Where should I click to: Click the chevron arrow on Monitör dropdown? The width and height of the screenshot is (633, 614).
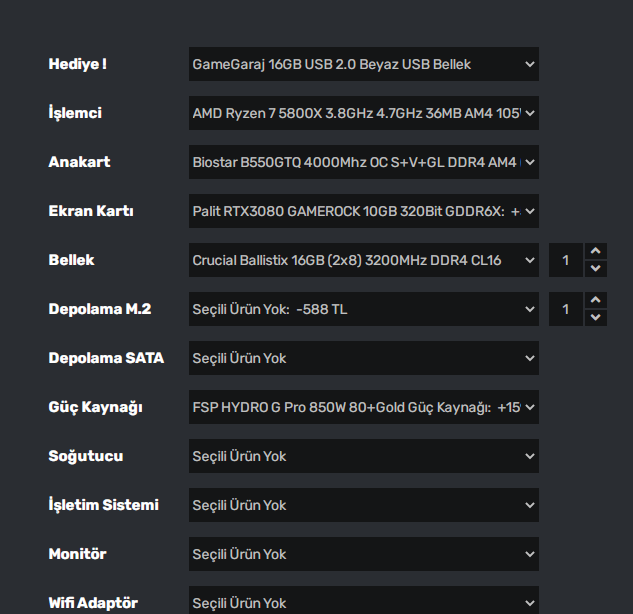[529, 554]
